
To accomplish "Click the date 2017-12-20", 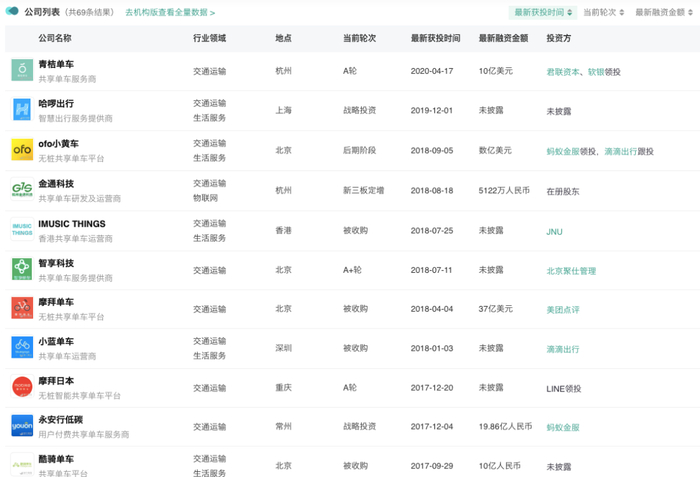I will point(432,388).
